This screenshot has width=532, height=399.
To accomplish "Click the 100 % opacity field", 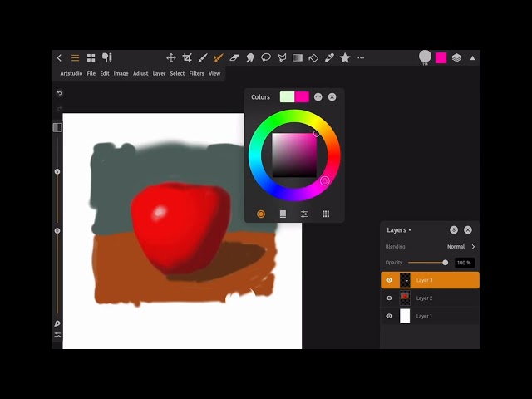I will [x=464, y=263].
